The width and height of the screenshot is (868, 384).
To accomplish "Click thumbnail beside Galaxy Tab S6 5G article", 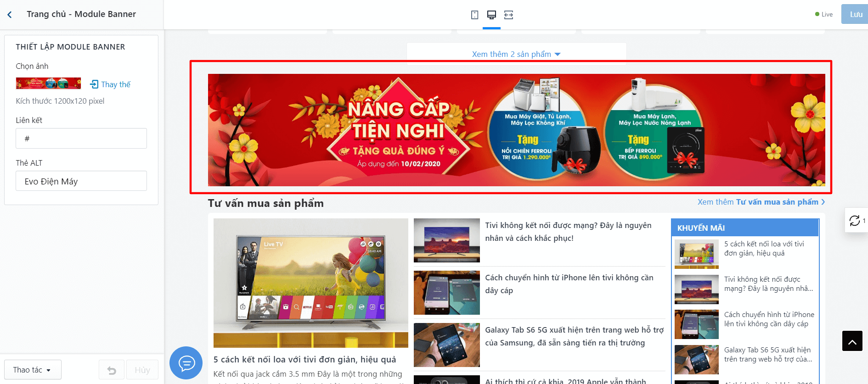I will click(x=447, y=345).
